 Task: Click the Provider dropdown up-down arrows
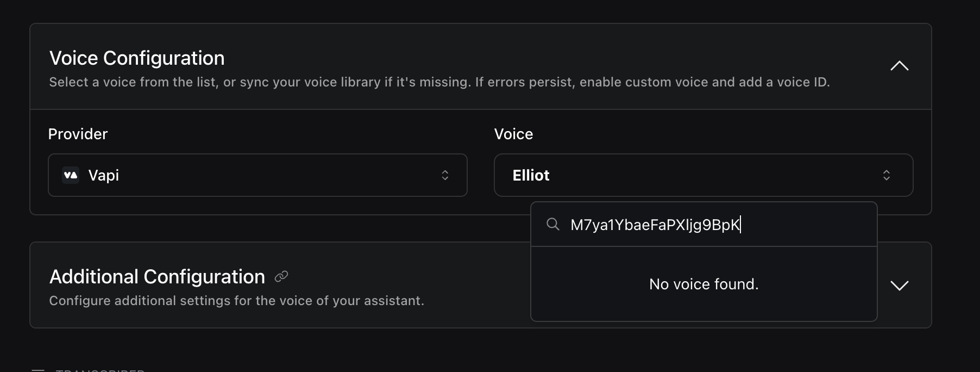click(x=445, y=175)
